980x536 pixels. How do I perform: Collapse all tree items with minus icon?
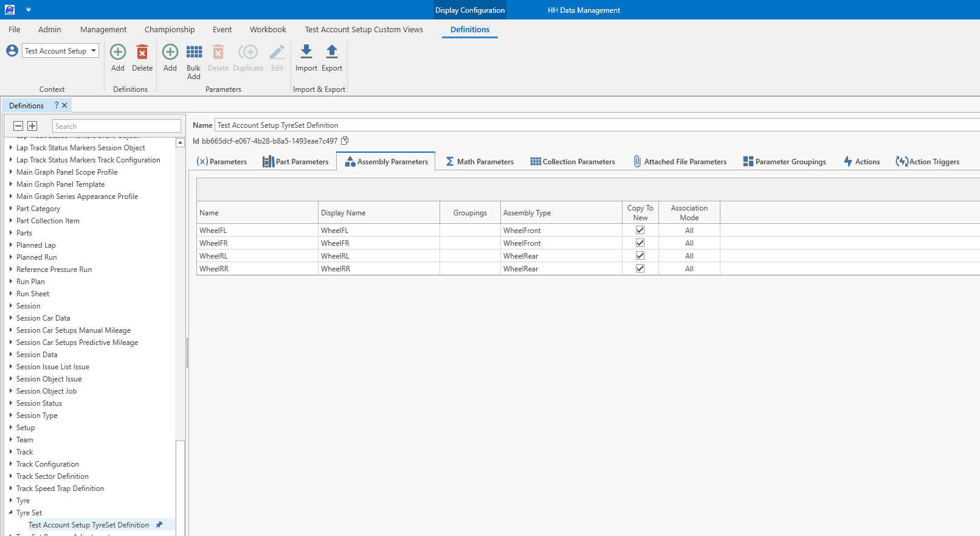pyautogui.click(x=18, y=126)
